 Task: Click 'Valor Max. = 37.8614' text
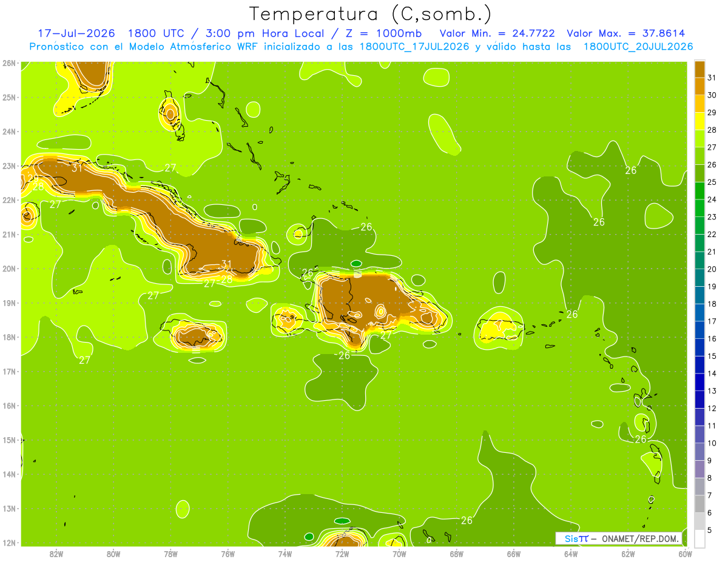(626, 33)
